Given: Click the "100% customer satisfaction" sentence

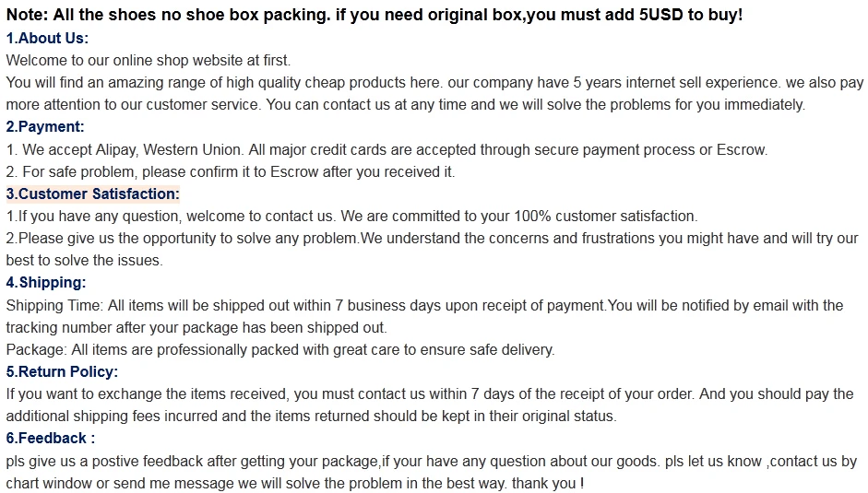Looking at the screenshot, I should coord(351,216).
